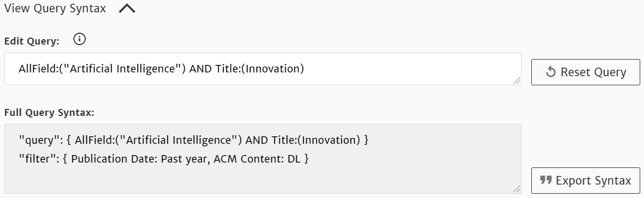Screen dimensions: 644x198
Task: Click the Export Syntax button
Action: pos(586,180)
